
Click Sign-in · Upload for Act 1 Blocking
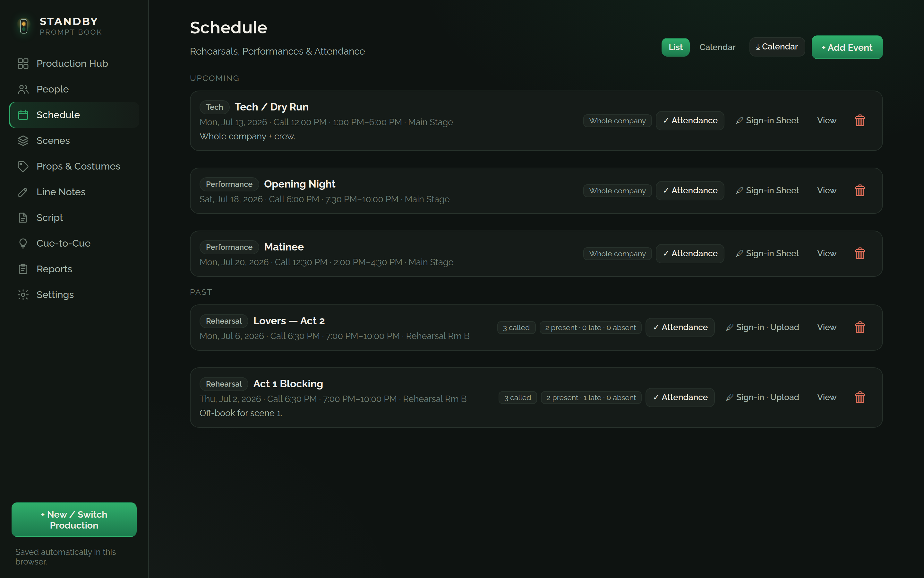(762, 398)
